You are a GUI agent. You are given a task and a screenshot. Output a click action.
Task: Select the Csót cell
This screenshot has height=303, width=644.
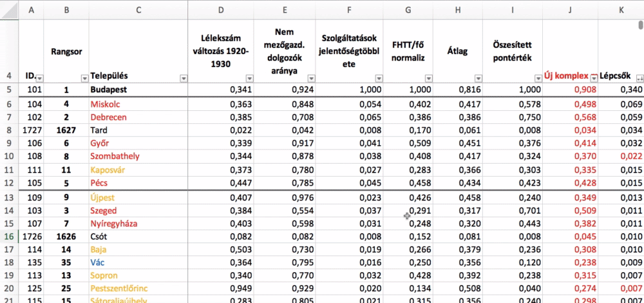coord(138,237)
